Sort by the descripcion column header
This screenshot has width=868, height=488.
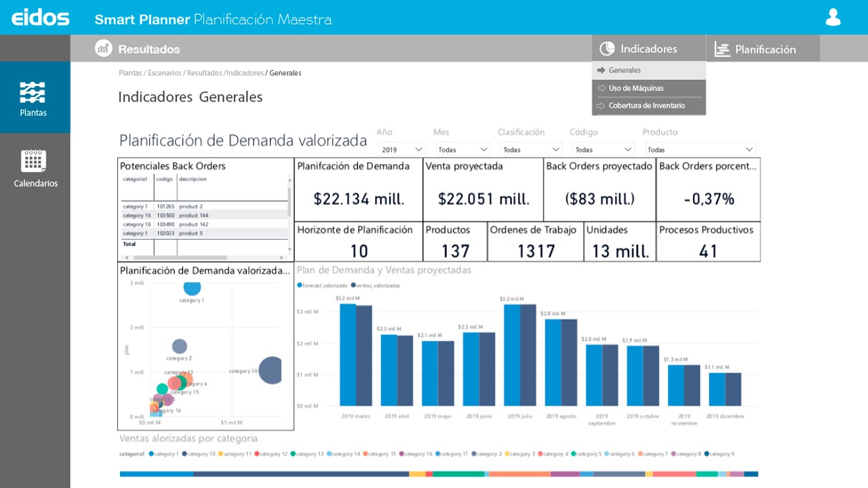coord(193,180)
